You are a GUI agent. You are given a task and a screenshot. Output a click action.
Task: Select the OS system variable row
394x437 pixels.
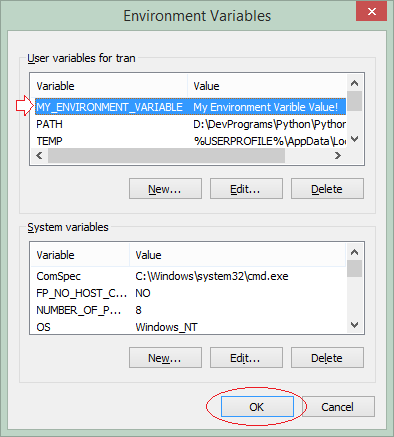point(188,327)
